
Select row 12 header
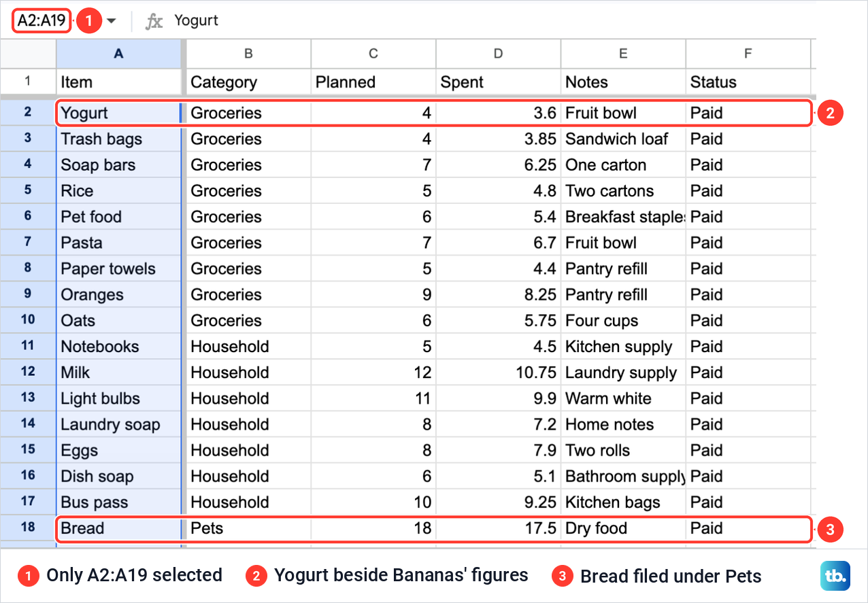pos(28,372)
